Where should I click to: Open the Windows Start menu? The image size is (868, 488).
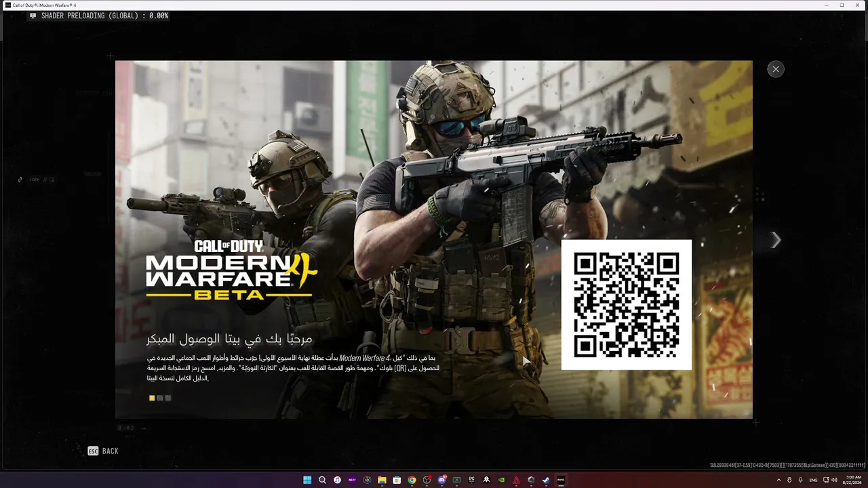[307, 480]
